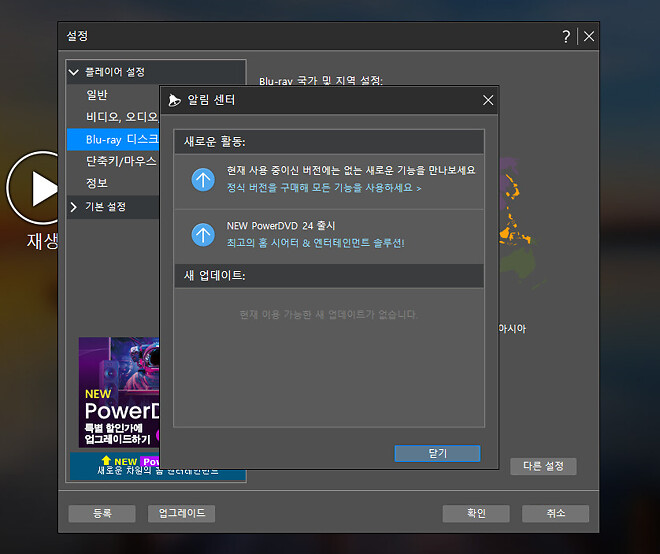Screen dimensions: 660x554
Task: Click the 알림 센터 title bar bell icon
Action: (174, 100)
